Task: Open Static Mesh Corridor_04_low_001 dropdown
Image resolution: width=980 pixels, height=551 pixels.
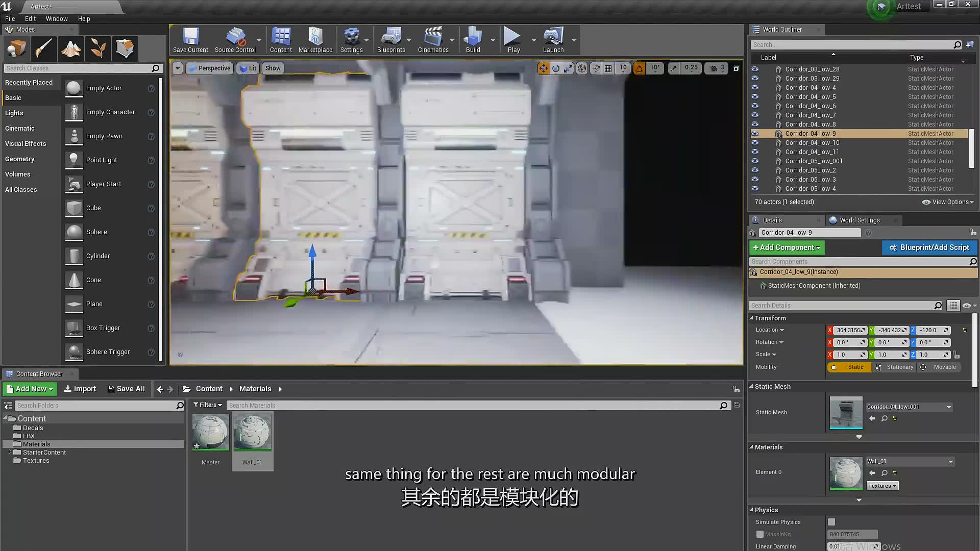Action: [x=909, y=407]
